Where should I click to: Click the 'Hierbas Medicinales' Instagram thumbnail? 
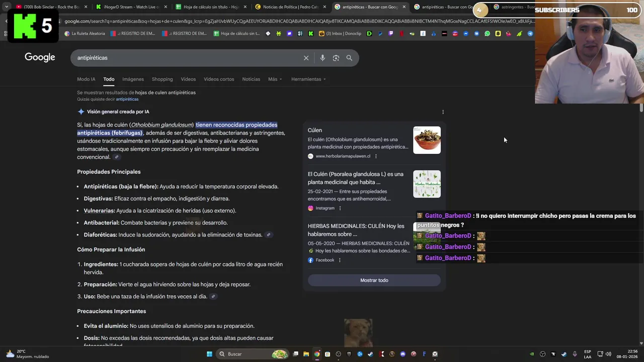click(427, 184)
